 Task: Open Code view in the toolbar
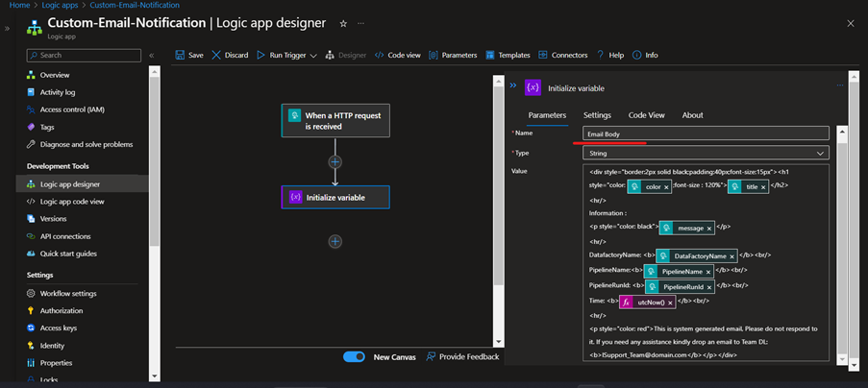(x=397, y=56)
